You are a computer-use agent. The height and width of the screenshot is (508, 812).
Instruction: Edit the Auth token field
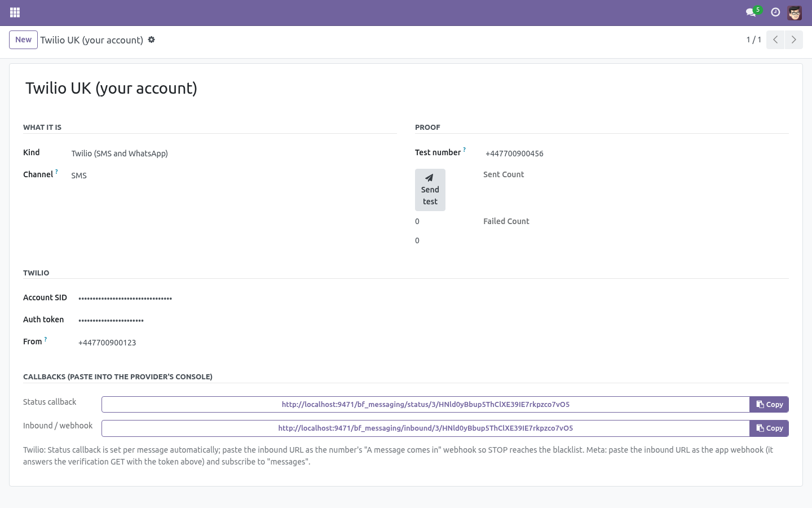(433, 320)
